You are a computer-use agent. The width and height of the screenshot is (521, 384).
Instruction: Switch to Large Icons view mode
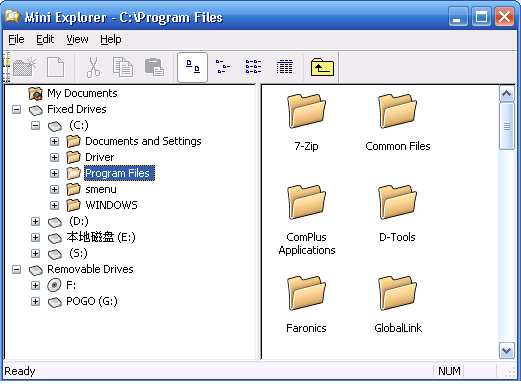click(193, 67)
